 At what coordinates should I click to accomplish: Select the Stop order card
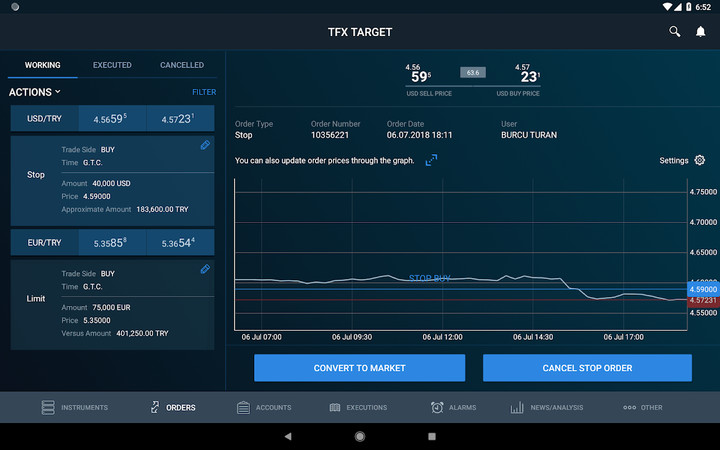coord(112,180)
